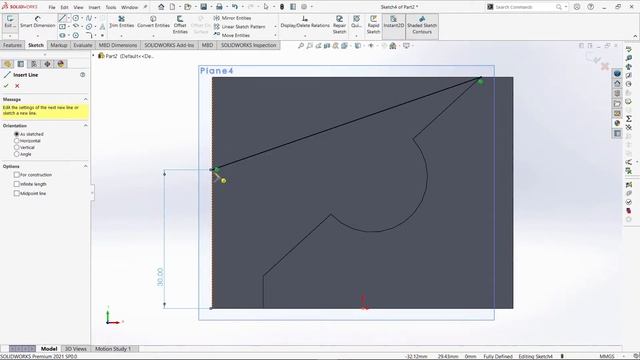Enable For construction checkbox

(17, 175)
